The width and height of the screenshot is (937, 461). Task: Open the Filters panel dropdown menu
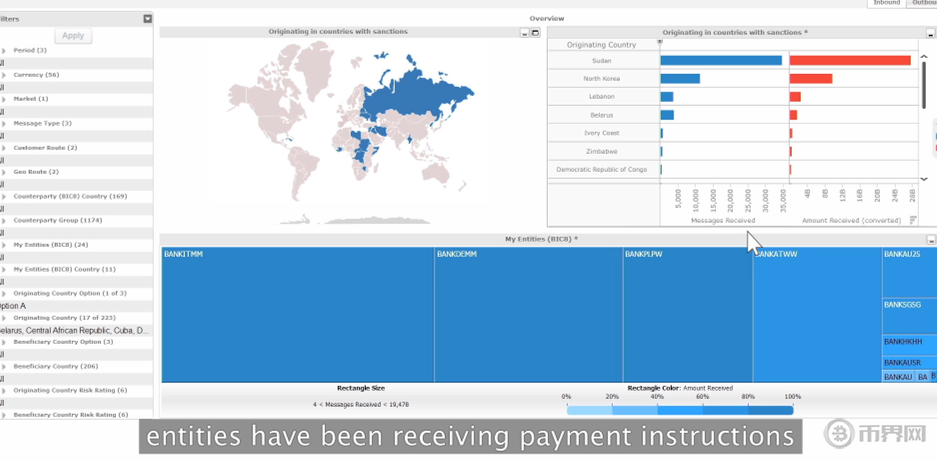coord(147,19)
